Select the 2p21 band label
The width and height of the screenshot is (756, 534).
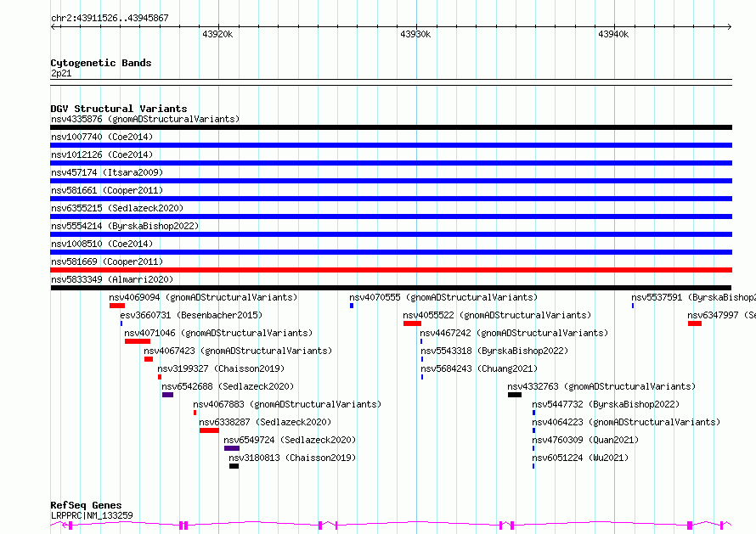click(61, 73)
